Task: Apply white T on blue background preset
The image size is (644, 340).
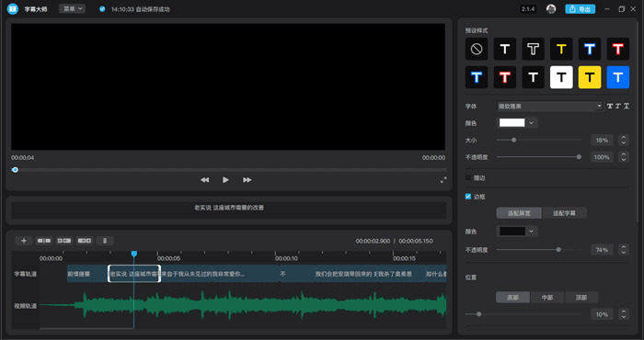Action: [617, 77]
